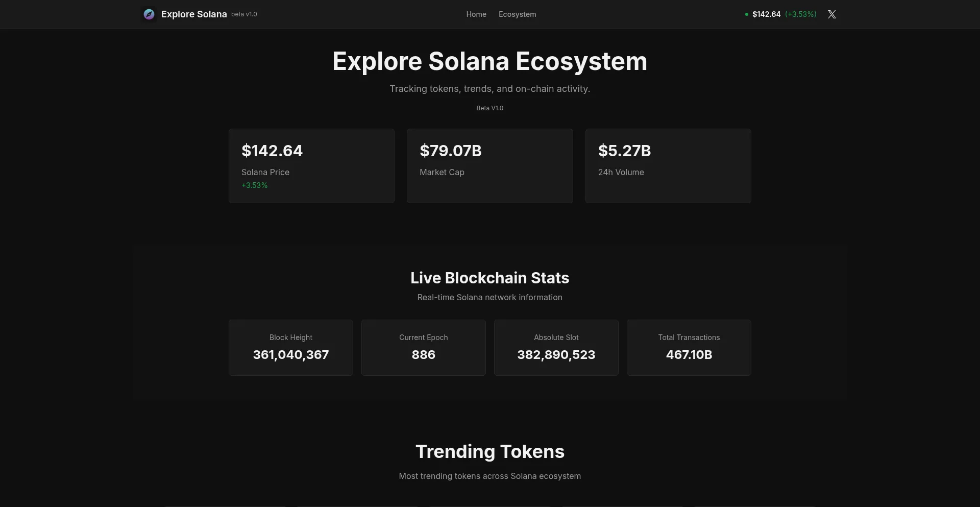Click the +3.53% change in header
This screenshot has width=980, height=507.
(x=801, y=14)
